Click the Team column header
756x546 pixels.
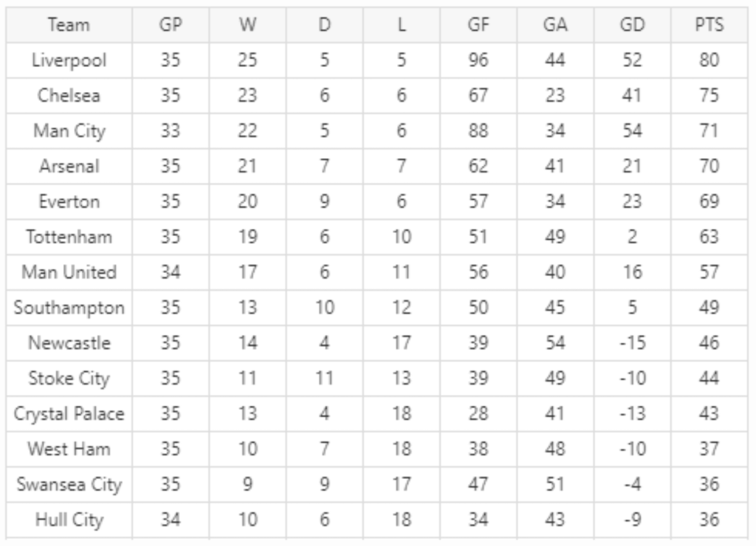tap(69, 25)
